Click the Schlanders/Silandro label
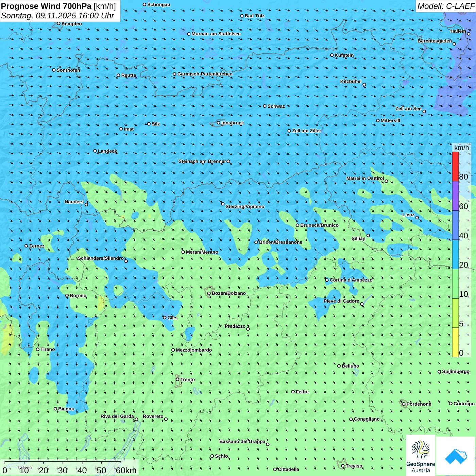Viewport: 476px width, 476px height. 101,258
